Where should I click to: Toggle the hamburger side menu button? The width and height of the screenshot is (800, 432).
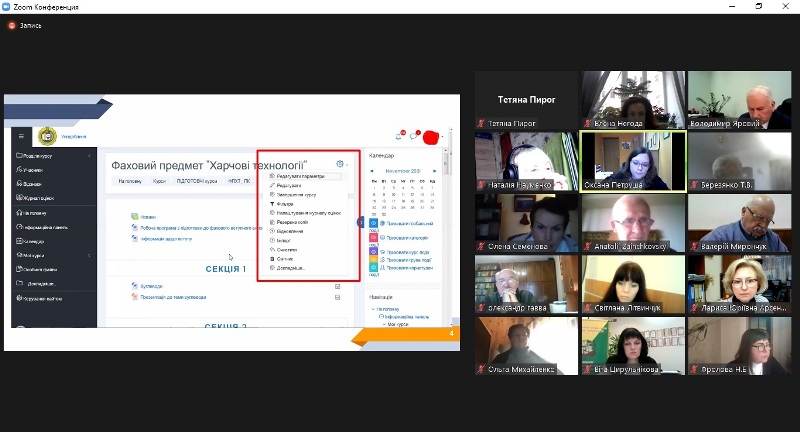pos(21,136)
